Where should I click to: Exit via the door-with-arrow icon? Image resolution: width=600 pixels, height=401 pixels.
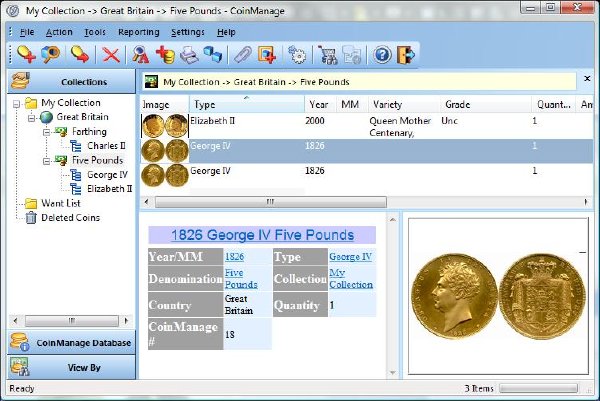pos(406,54)
